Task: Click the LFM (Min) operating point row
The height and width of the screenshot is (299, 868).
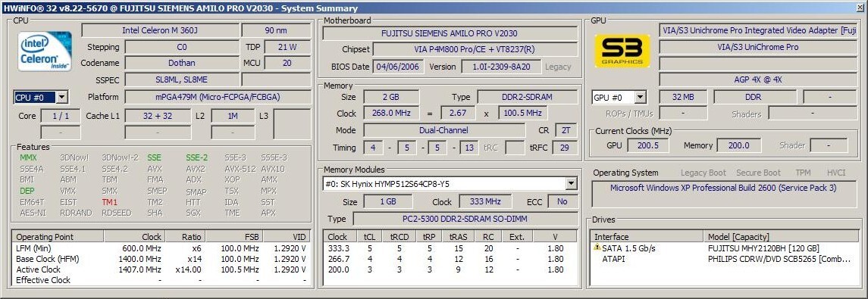Action: [x=161, y=248]
